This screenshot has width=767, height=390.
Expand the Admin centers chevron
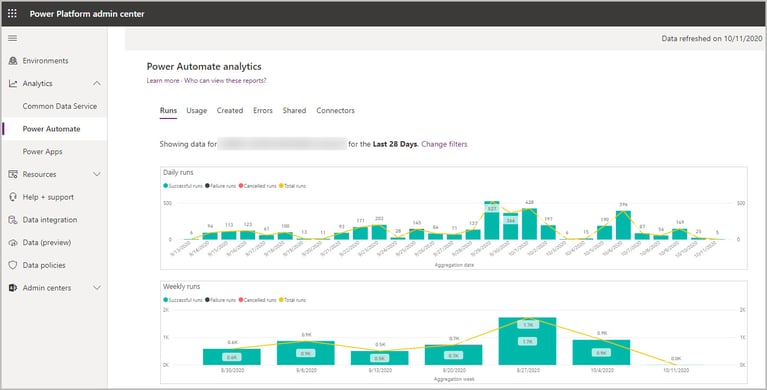point(97,288)
